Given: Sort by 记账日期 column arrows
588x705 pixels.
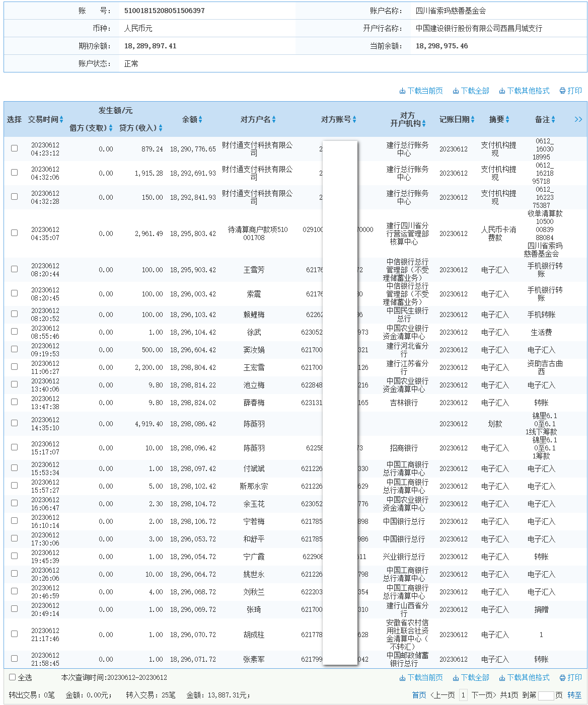Looking at the screenshot, I should click(x=473, y=119).
